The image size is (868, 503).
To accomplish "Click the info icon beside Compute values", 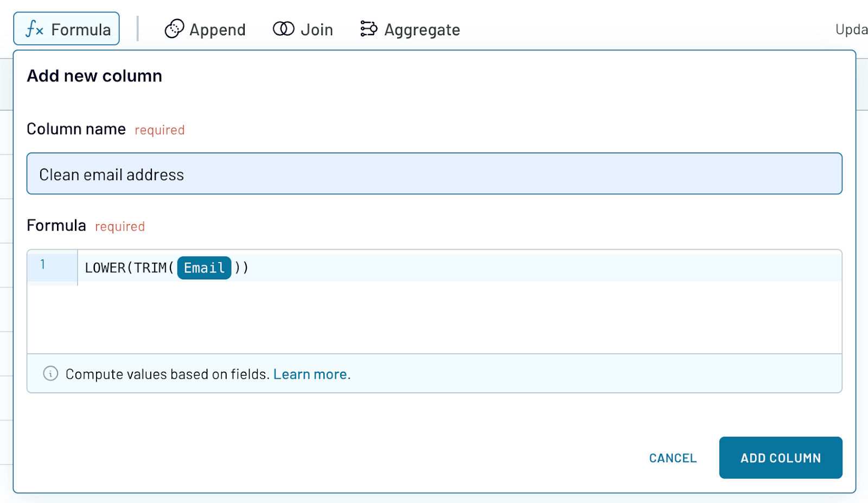I will click(50, 373).
